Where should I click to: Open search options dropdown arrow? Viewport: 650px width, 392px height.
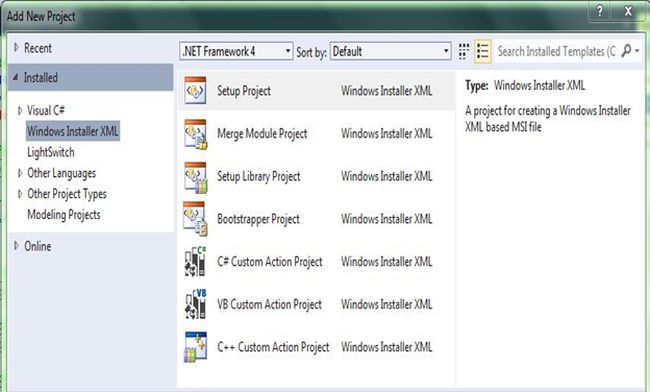point(637,51)
